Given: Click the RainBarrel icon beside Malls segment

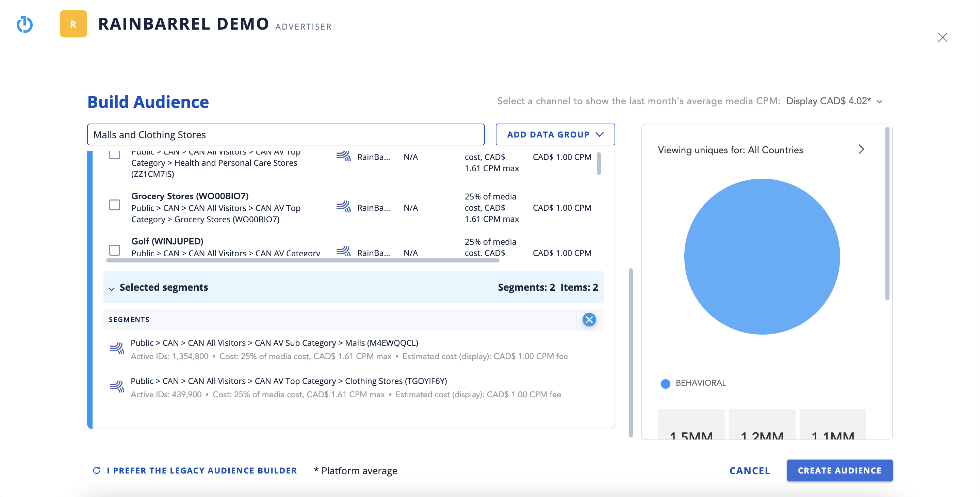Looking at the screenshot, I should point(117,348).
